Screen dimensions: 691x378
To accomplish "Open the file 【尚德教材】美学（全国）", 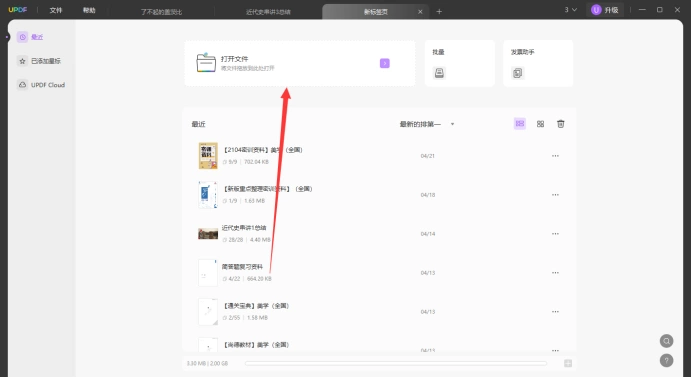I will pos(256,345).
